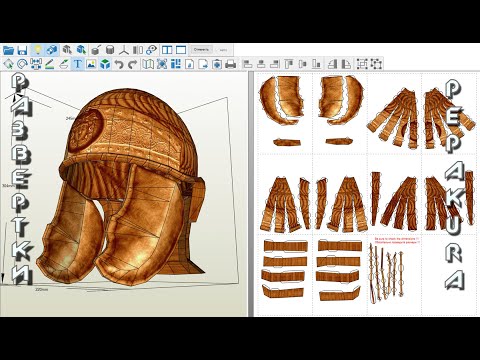
Task: Open a file with the folder icon
Action: click(x=9, y=50)
